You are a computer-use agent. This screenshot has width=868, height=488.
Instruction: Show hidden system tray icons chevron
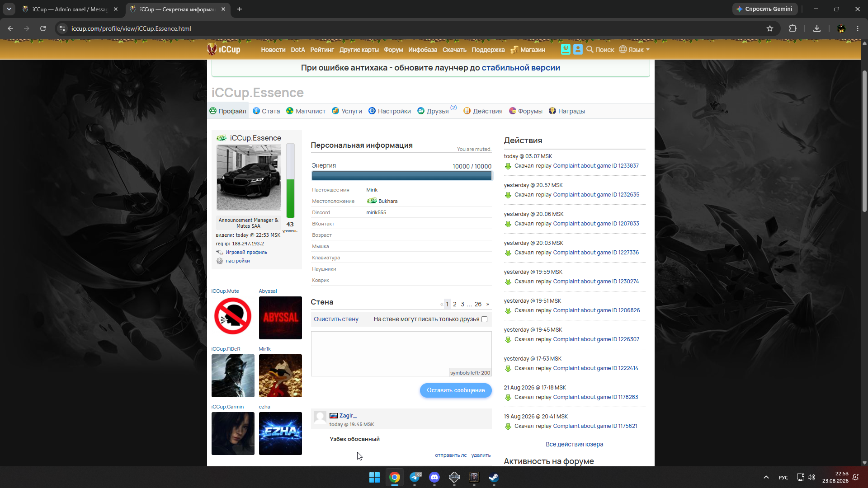point(766,477)
